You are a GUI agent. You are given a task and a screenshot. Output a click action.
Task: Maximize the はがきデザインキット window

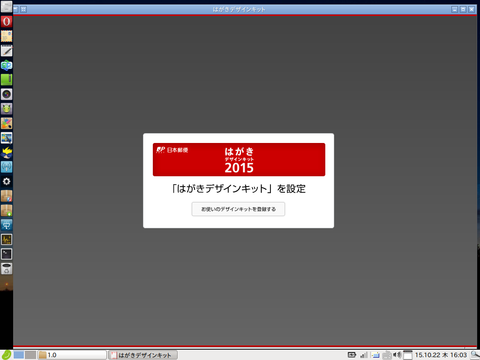(x=463, y=9)
